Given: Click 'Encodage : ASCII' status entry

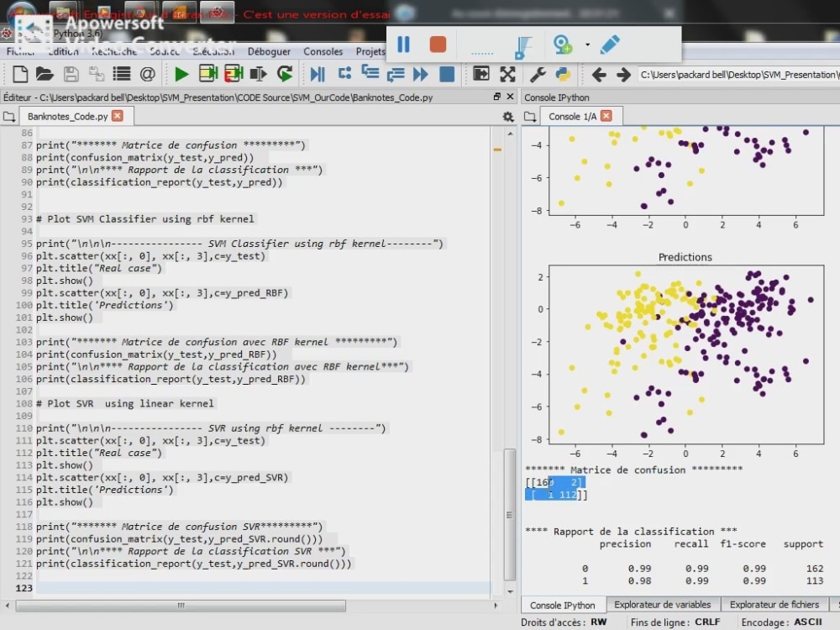Looking at the screenshot, I should click(x=781, y=622).
